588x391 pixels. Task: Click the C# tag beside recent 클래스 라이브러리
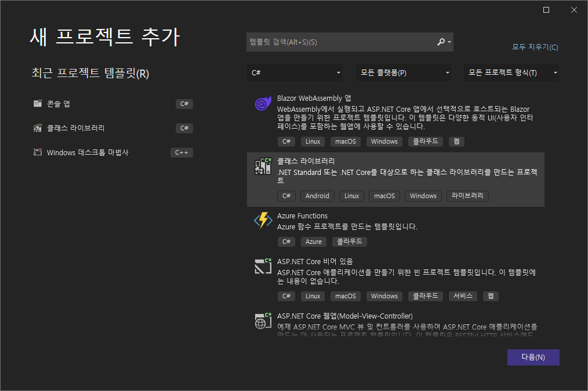point(184,128)
